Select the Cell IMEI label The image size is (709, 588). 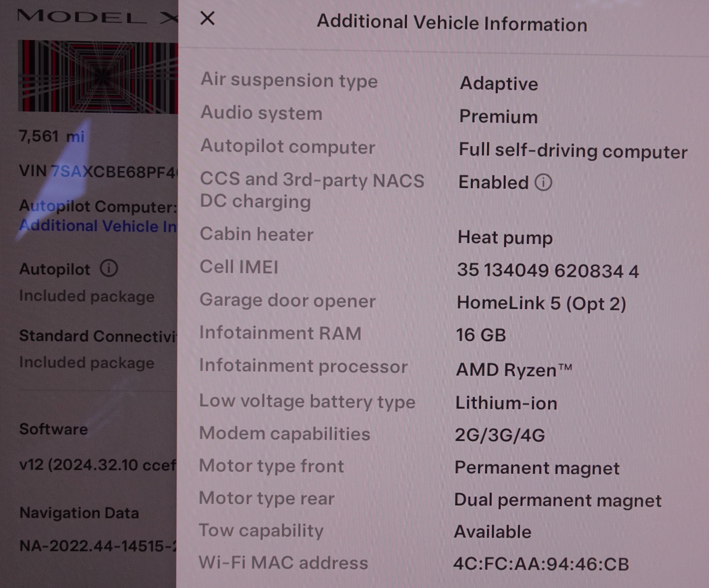tap(239, 267)
